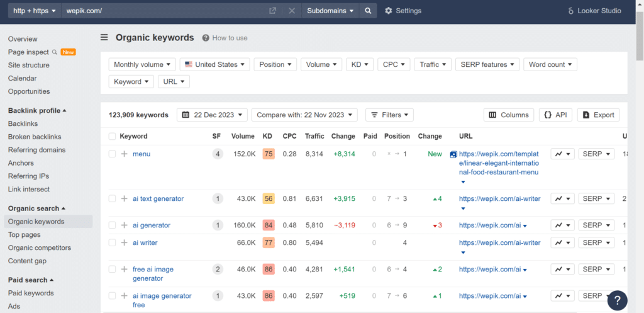Open position history chart for 'ai text generator'
Image resolution: width=644 pixels, height=313 pixels.
[x=562, y=198]
